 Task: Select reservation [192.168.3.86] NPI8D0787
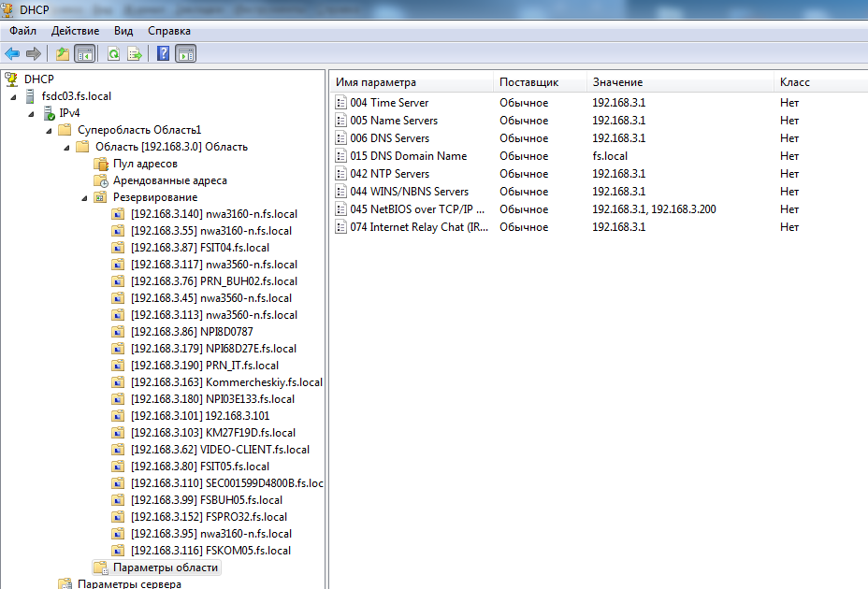click(x=192, y=332)
